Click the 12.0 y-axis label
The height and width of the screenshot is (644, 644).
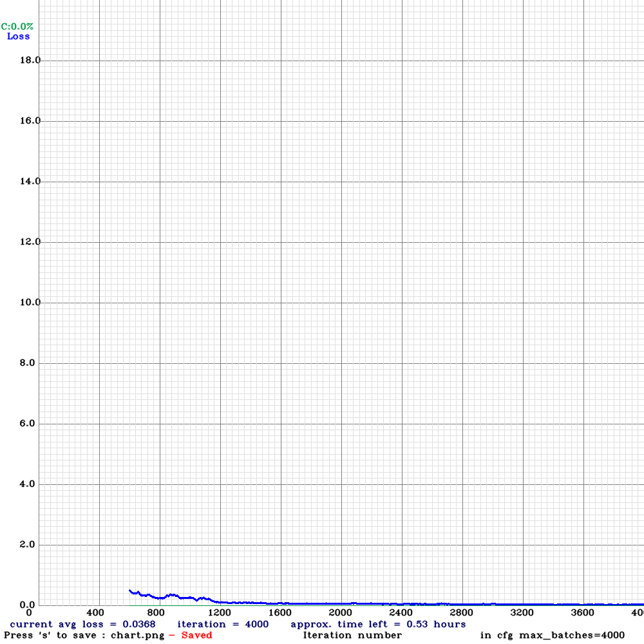30,241
